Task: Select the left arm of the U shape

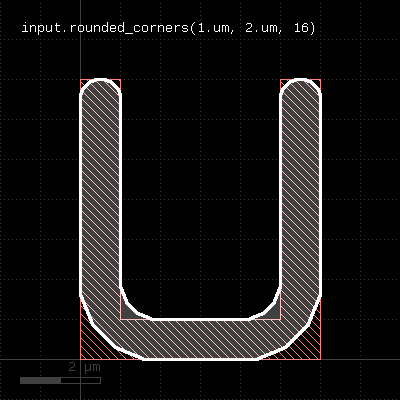Action: (x=100, y=193)
